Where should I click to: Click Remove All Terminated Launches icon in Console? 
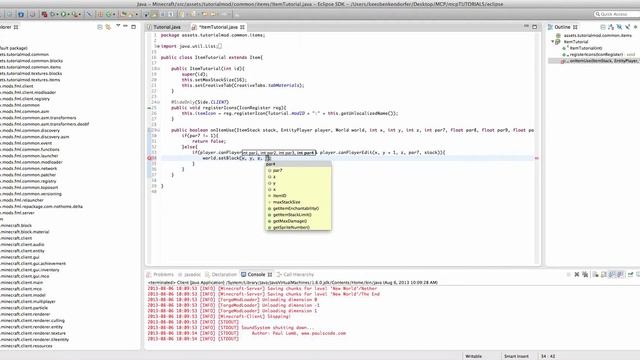click(x=585, y=275)
